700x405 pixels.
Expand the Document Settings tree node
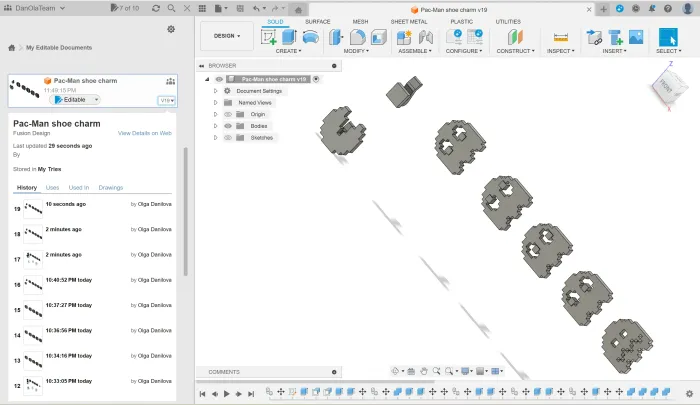[216, 91]
